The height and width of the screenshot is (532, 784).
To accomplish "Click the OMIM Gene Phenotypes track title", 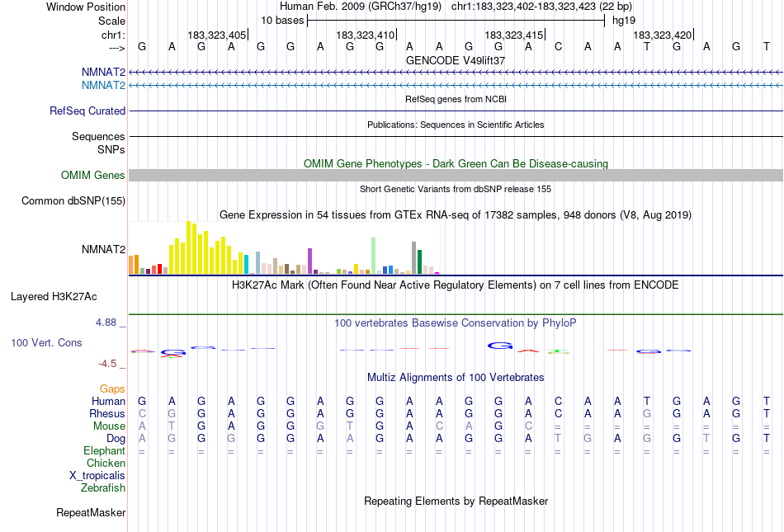I will pos(456,164).
